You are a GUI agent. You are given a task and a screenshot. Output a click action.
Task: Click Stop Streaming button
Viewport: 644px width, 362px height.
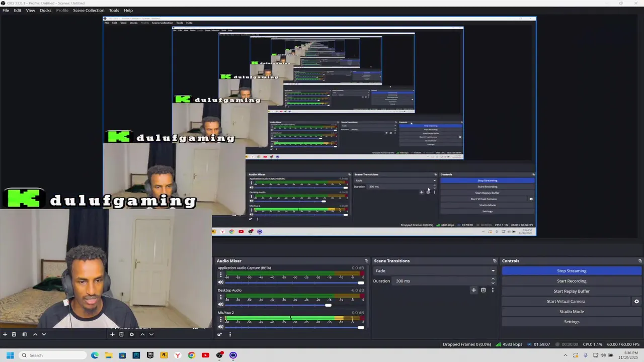(572, 271)
